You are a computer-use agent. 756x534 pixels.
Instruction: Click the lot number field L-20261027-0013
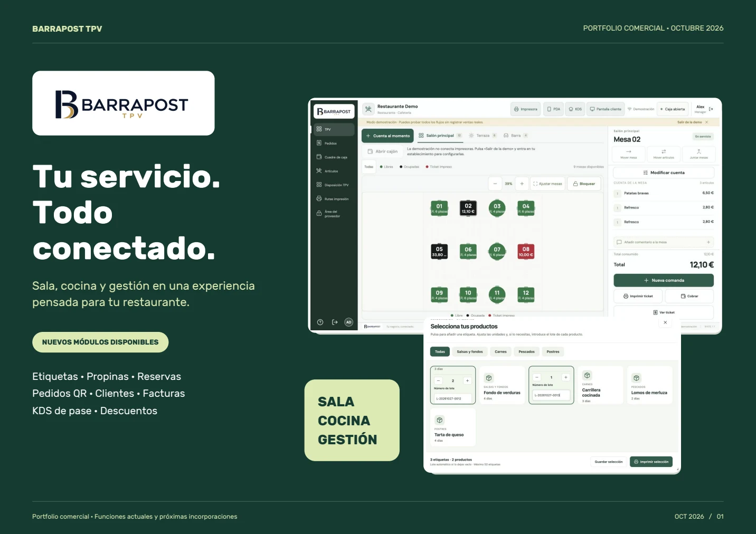(551, 395)
